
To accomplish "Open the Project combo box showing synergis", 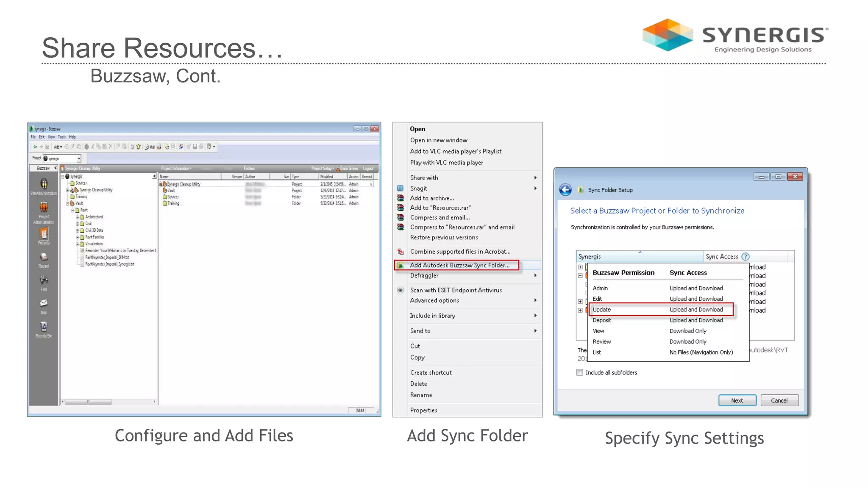I will pyautogui.click(x=62, y=158).
